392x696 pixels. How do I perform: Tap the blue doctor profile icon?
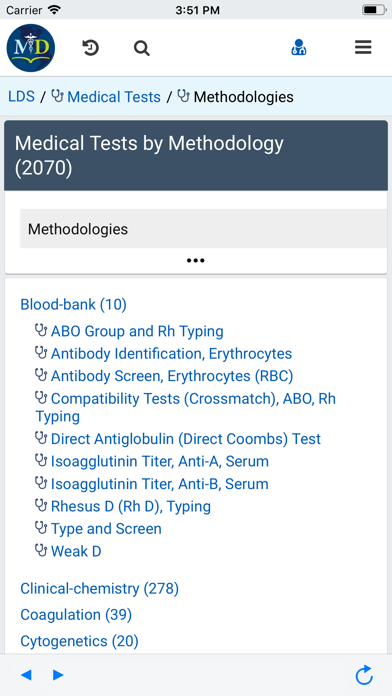click(x=299, y=47)
